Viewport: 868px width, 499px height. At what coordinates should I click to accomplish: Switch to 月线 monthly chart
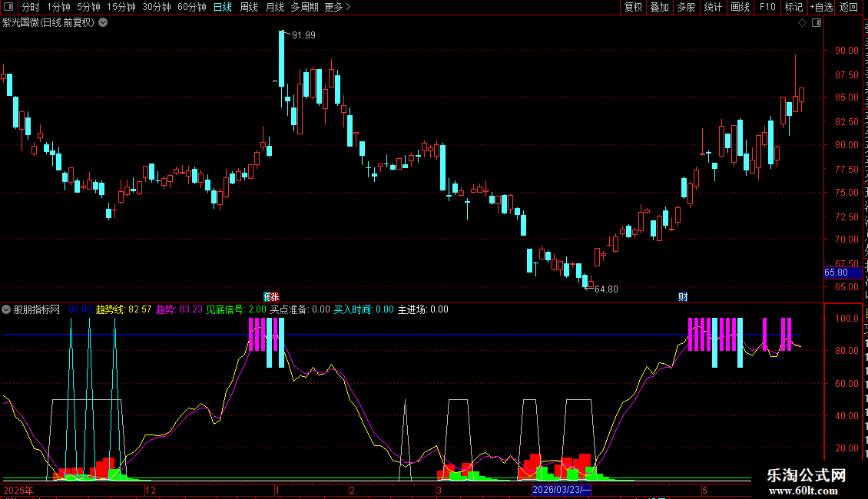274,7
